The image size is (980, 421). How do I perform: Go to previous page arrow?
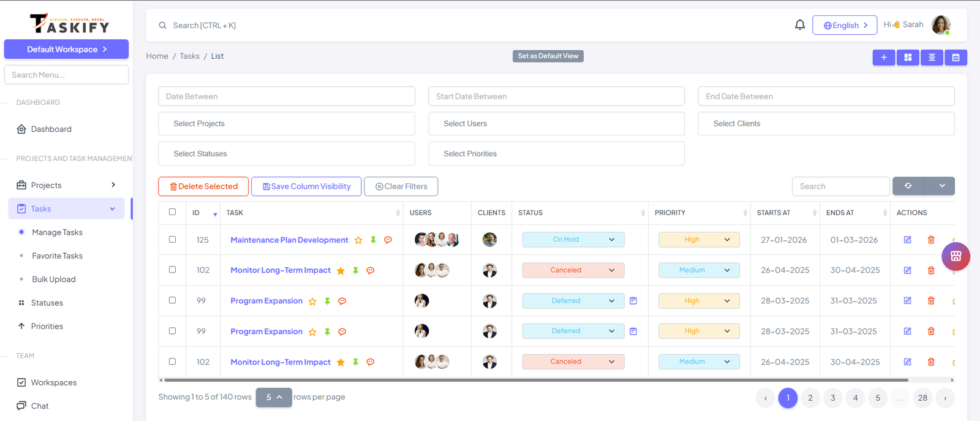pyautogui.click(x=765, y=398)
